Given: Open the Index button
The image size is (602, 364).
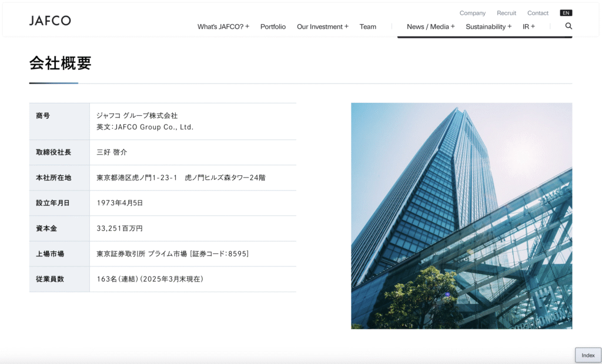Looking at the screenshot, I should click(588, 355).
